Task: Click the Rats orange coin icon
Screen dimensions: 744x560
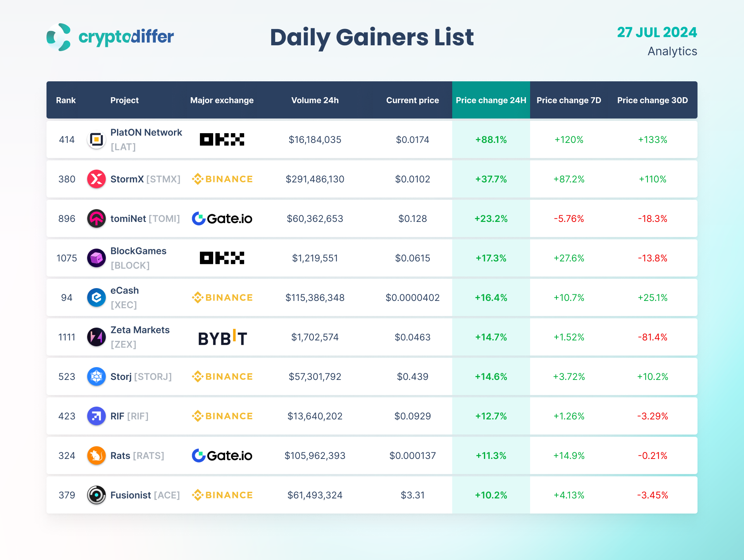Action: click(96, 455)
